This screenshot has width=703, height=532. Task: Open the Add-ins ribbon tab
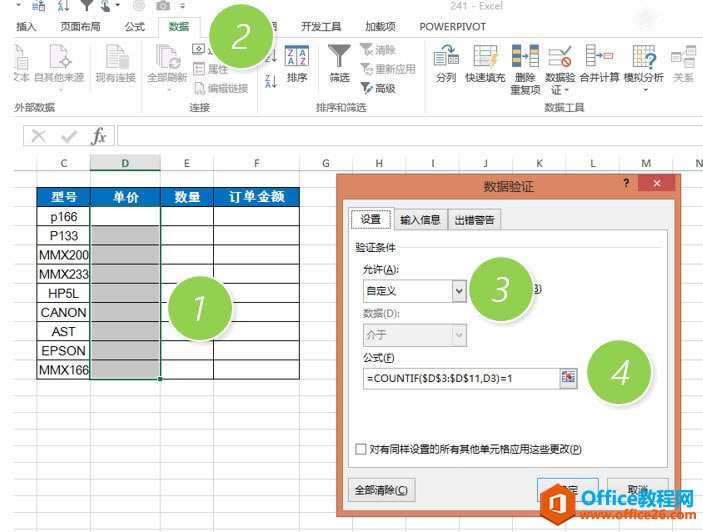click(380, 27)
